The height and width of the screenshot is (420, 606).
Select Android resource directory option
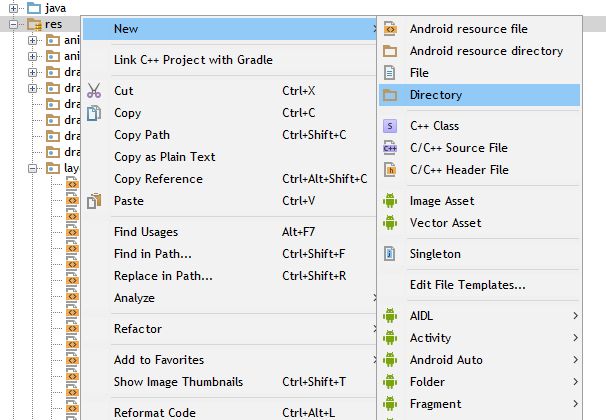click(479, 51)
